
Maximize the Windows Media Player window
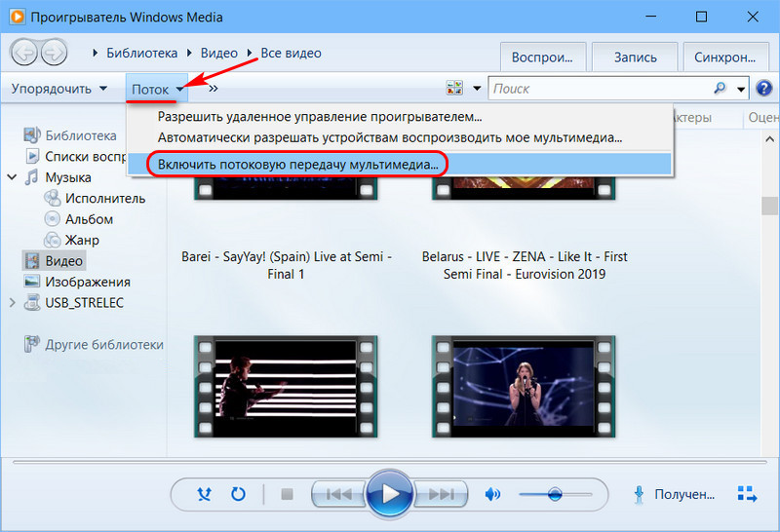pyautogui.click(x=701, y=17)
